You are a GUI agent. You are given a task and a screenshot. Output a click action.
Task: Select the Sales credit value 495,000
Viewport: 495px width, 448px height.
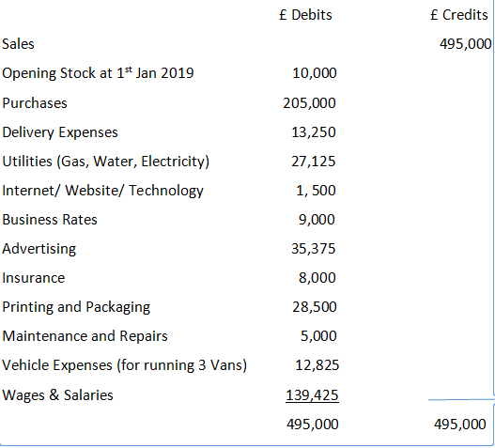(466, 43)
